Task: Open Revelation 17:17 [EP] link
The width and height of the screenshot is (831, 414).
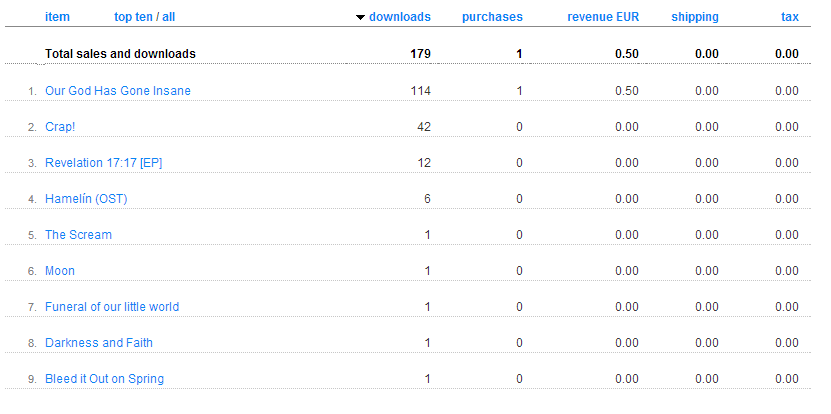Action: tap(103, 163)
